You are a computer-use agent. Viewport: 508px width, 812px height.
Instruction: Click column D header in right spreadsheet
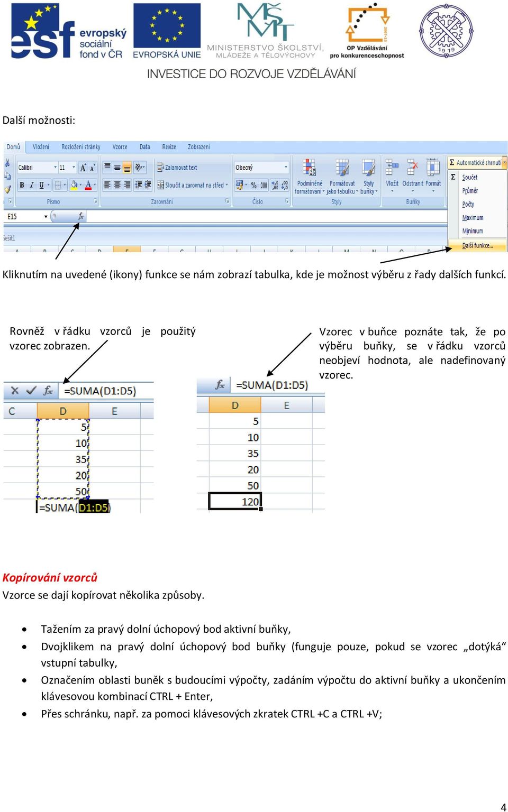point(235,405)
